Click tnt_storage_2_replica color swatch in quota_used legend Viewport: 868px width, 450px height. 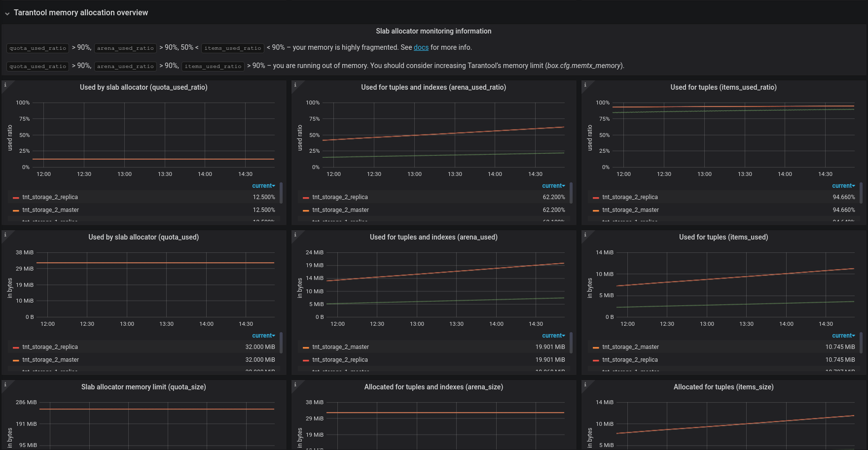tap(16, 347)
